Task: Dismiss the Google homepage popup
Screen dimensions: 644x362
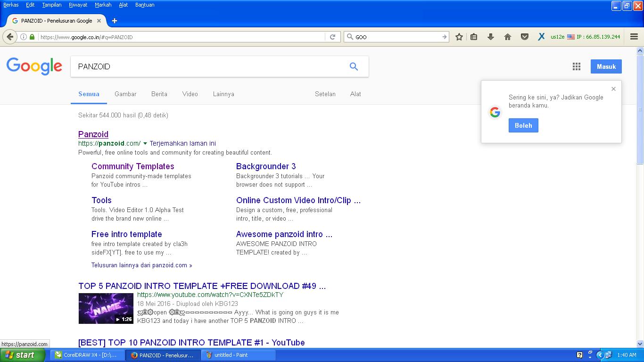Action: (613, 89)
